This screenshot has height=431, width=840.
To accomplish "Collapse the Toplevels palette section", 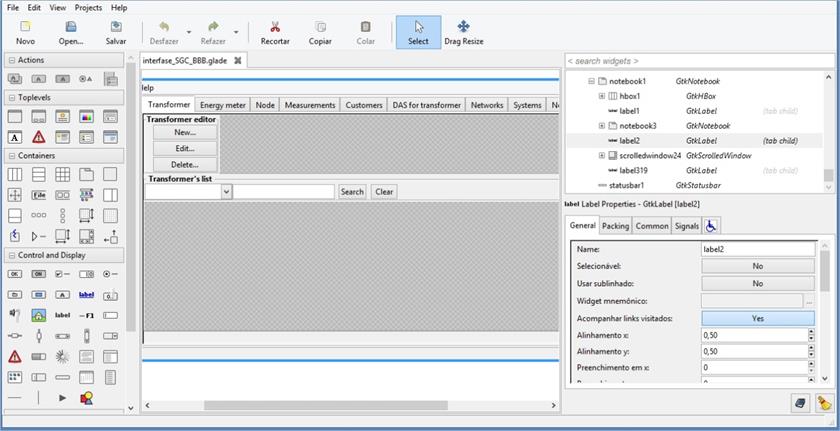I will click(11, 97).
